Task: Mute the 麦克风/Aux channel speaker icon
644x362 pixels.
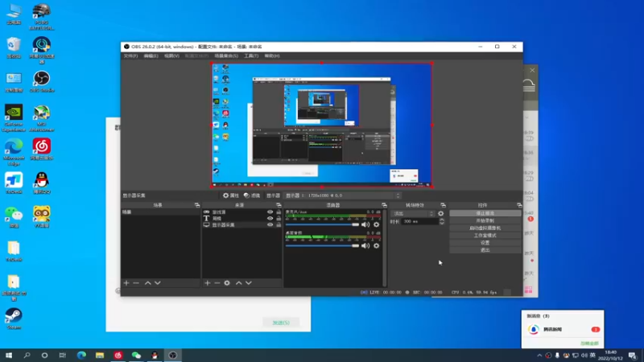Action: [365, 224]
